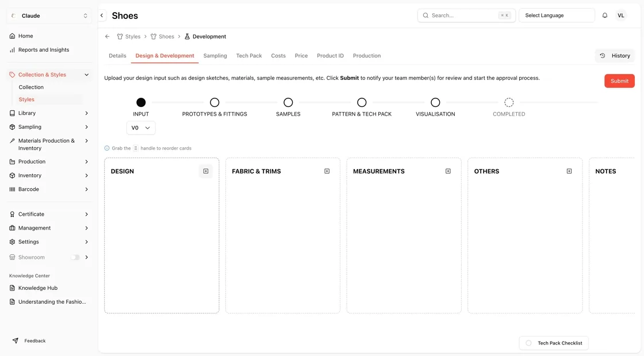Add item to MEASUREMENTS card
Viewport: 644px width, 356px height.
pos(448,171)
